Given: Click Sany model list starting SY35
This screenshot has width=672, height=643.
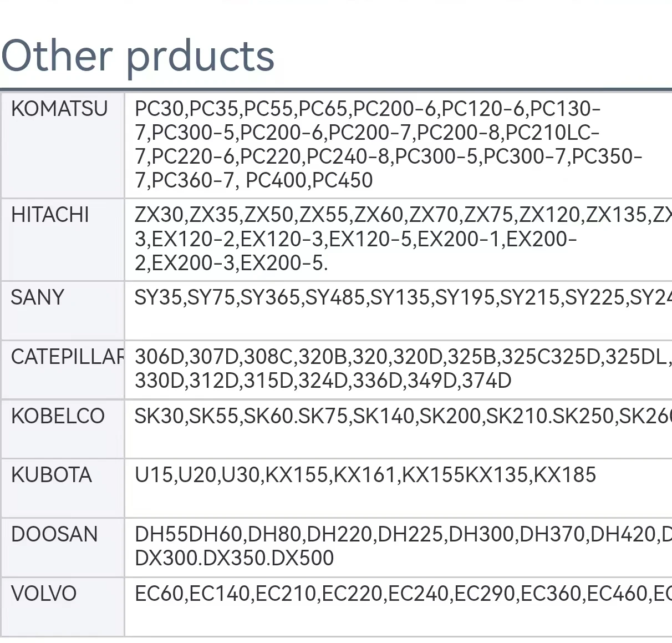Looking at the screenshot, I should tap(402, 298).
